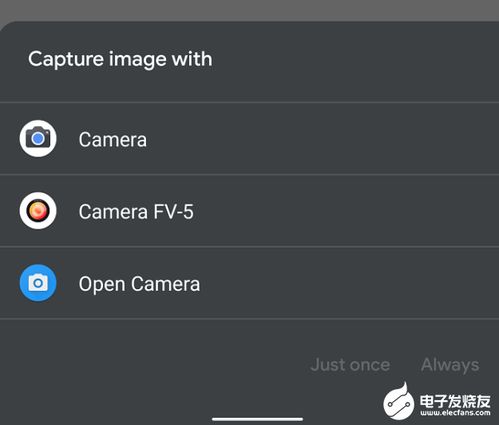The image size is (499, 425).
Task: Pick the Camera FV-5 text label
Action: (136, 212)
